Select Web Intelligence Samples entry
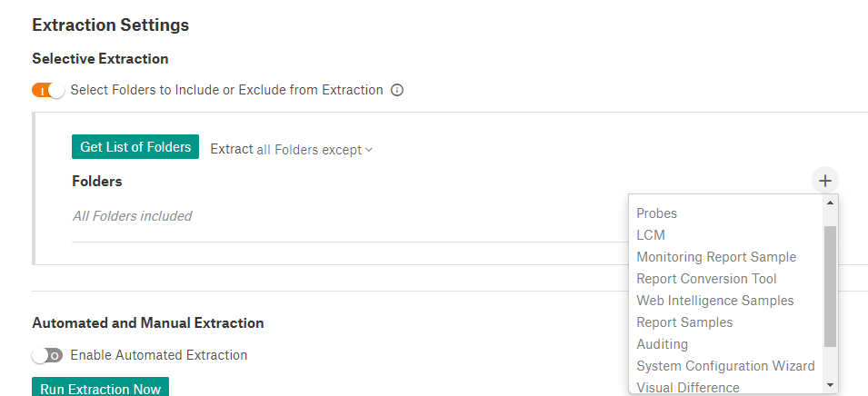 tap(715, 301)
